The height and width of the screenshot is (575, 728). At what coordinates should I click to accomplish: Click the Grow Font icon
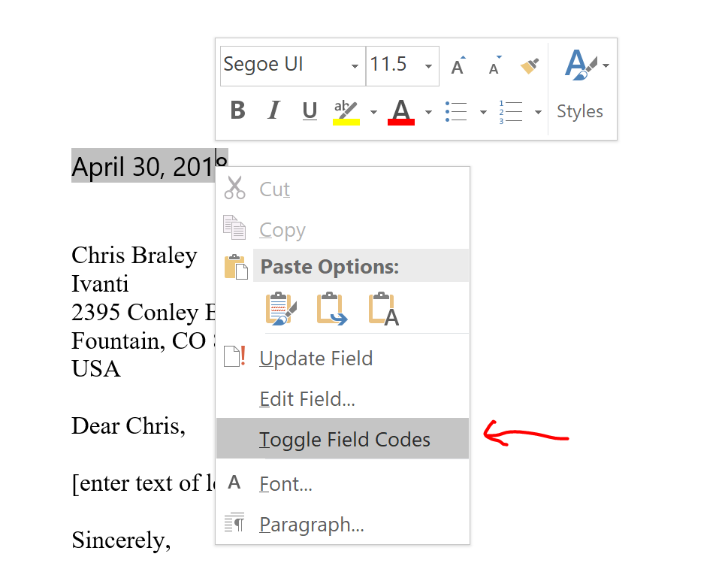(458, 66)
